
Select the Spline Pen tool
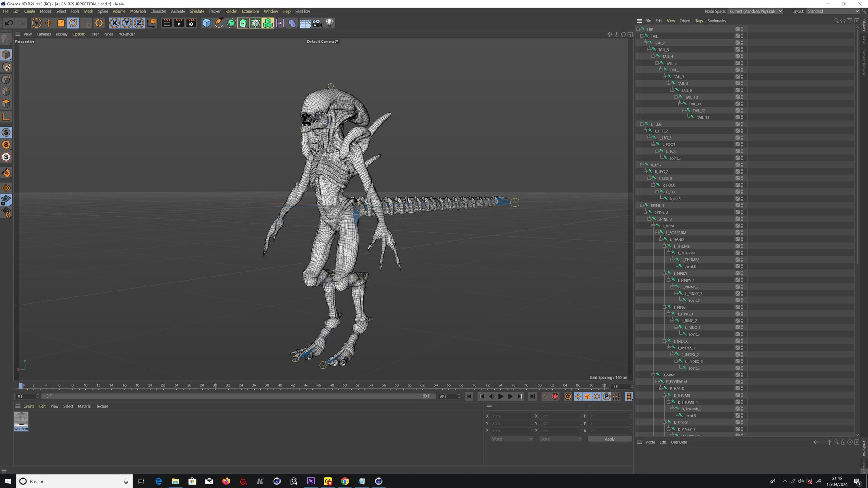pyautogui.click(x=219, y=23)
